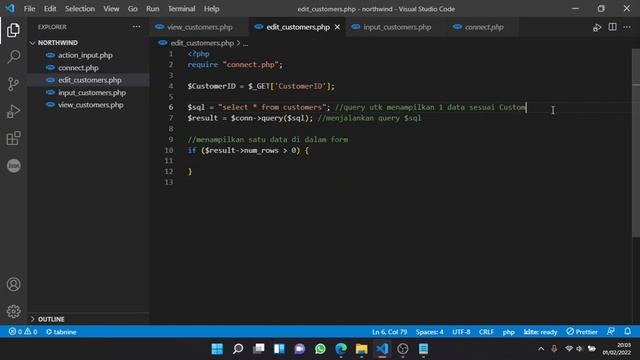Place cursor on line 10 if statement
Screen dimensions: 640x360
click(x=248, y=150)
